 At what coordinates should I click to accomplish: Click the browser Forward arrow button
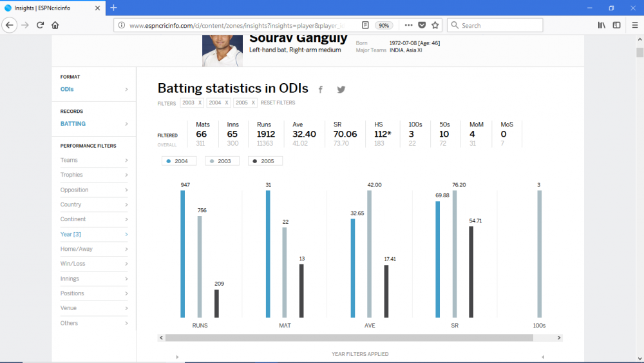[25, 25]
